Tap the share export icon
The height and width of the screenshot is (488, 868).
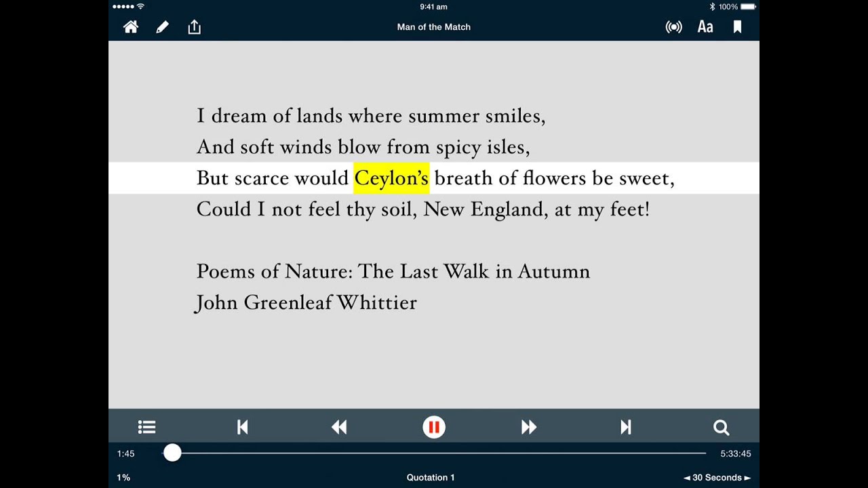(195, 27)
